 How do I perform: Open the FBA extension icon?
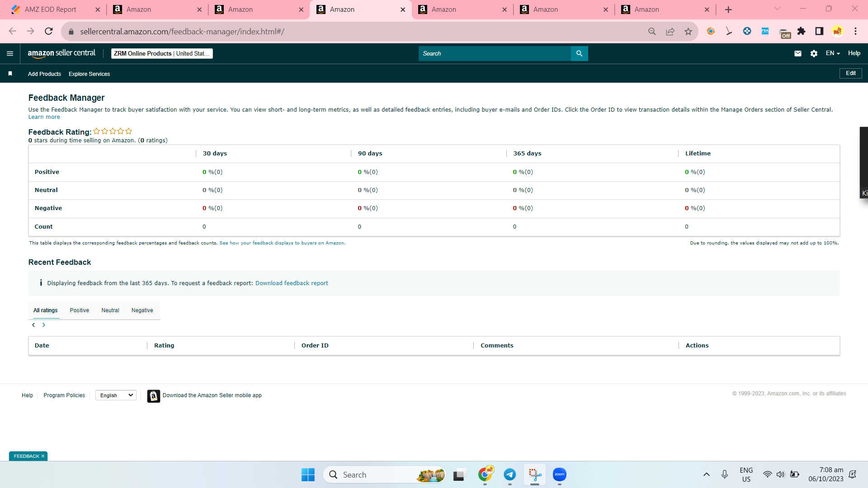click(765, 31)
